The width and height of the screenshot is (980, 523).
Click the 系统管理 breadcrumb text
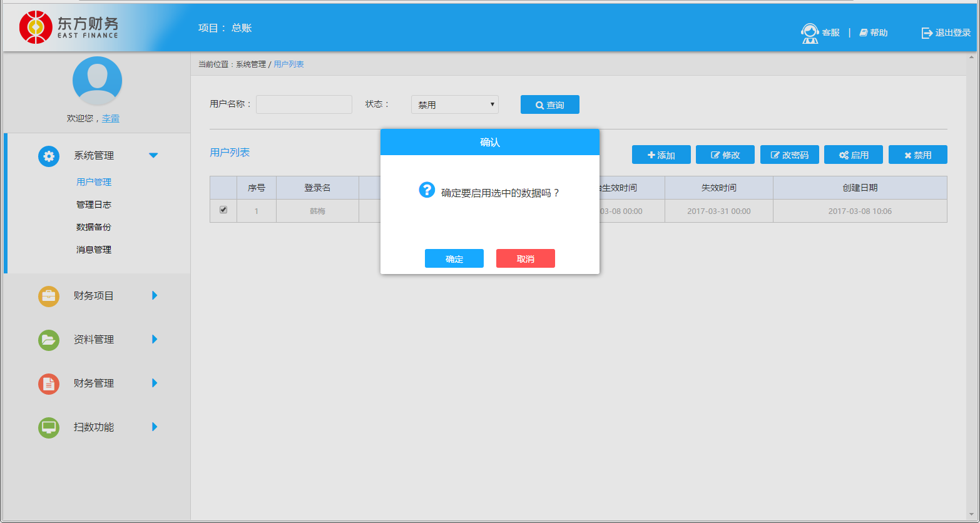pyautogui.click(x=251, y=64)
